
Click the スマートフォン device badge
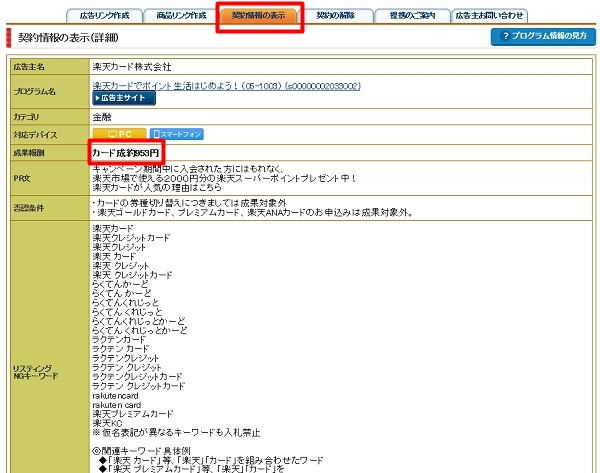click(177, 134)
